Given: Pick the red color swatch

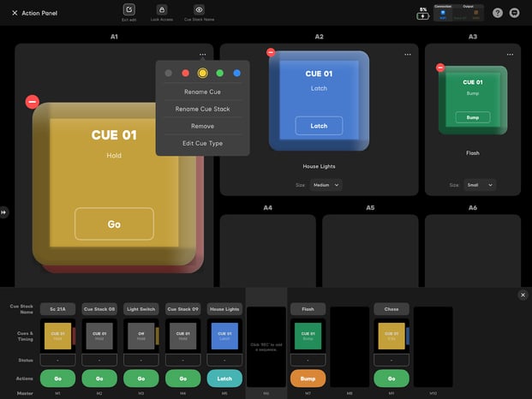Looking at the screenshot, I should click(x=186, y=73).
